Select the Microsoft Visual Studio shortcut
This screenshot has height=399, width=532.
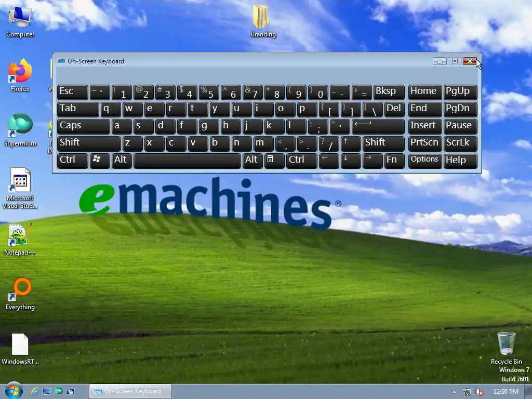coord(20,188)
